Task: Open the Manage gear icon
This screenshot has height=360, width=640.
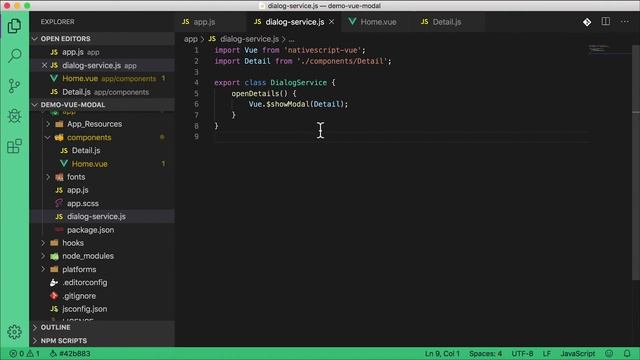Action: click(14, 332)
